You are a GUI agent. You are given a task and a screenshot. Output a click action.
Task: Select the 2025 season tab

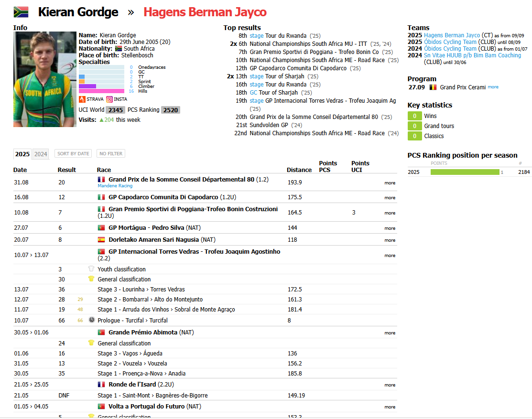[22, 154]
